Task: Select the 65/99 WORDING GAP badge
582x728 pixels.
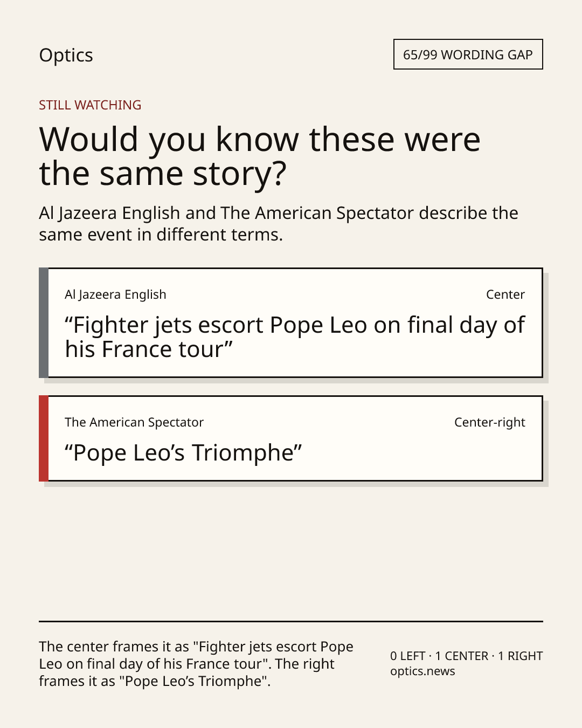Action: [468, 54]
